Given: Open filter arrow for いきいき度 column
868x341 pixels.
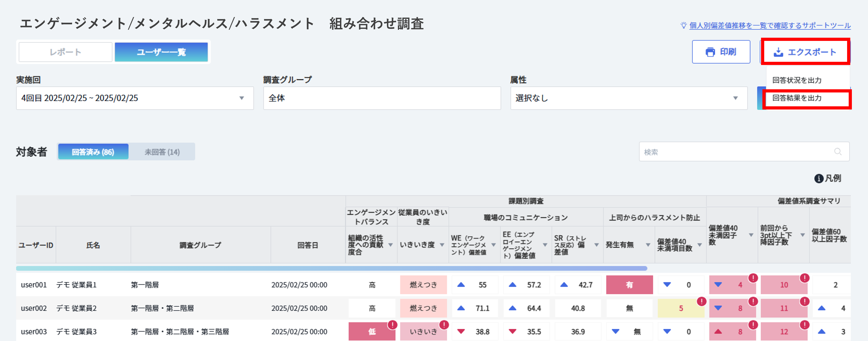Looking at the screenshot, I should 442,245.
